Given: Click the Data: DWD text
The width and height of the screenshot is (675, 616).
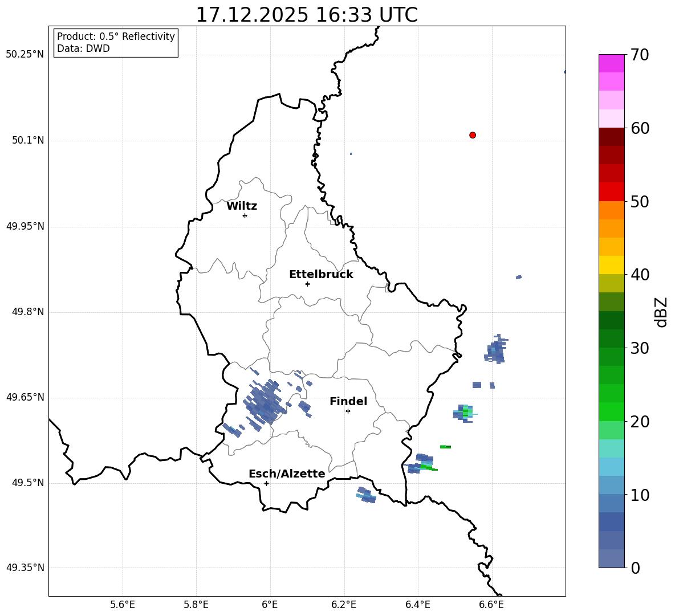Looking at the screenshot, I should click(83, 48).
